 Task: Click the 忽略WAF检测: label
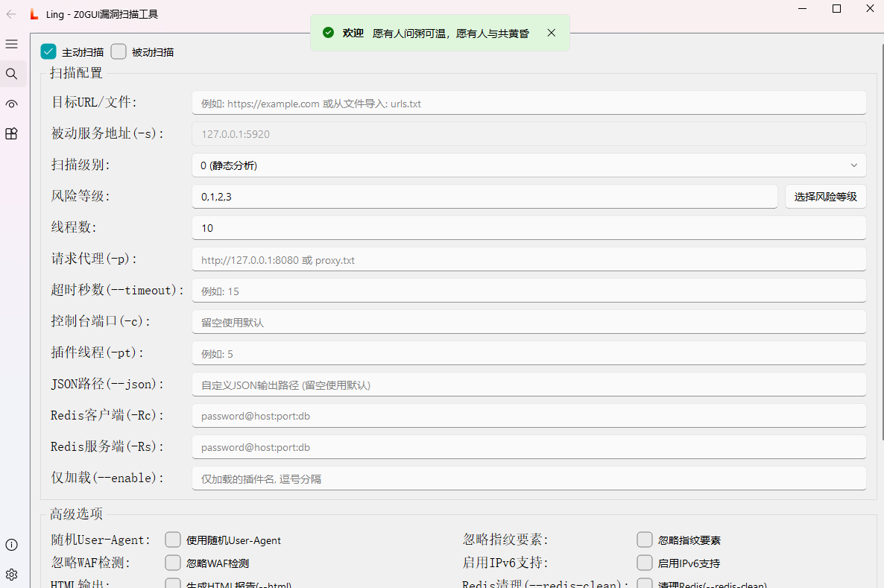91,563
